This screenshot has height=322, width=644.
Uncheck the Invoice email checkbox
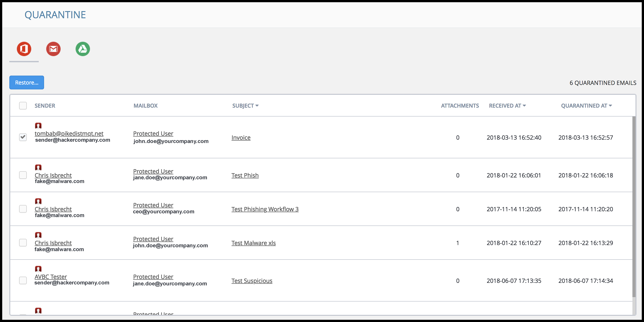click(23, 137)
